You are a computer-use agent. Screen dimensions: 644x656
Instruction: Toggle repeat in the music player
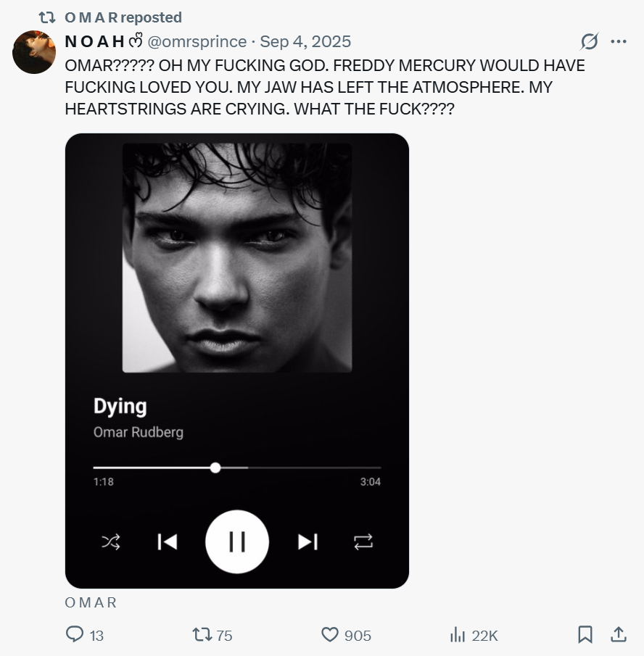[x=363, y=541]
